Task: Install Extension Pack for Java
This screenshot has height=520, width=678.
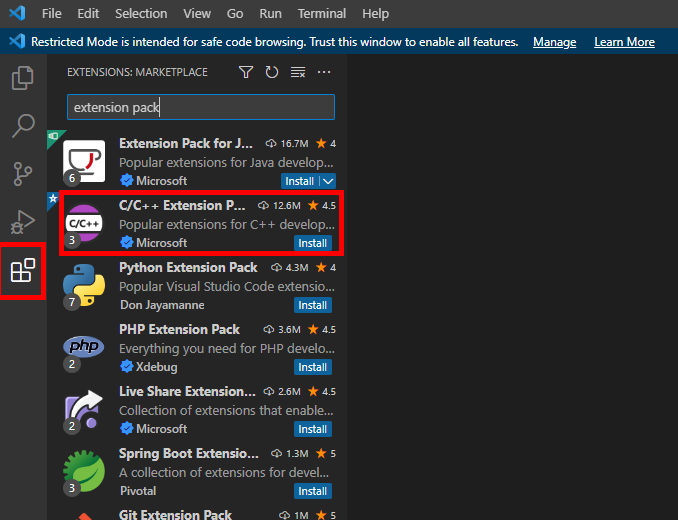Action: [x=300, y=181]
